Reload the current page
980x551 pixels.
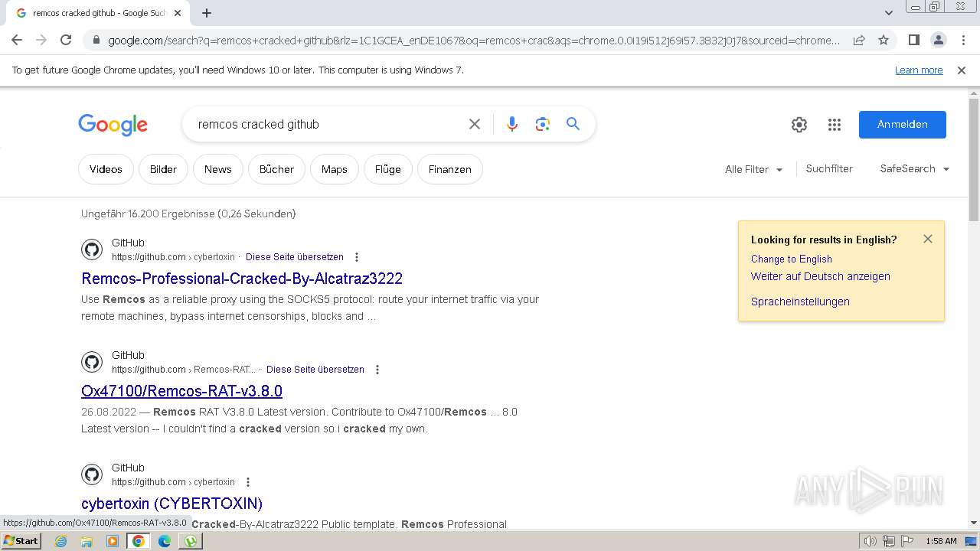(66, 40)
